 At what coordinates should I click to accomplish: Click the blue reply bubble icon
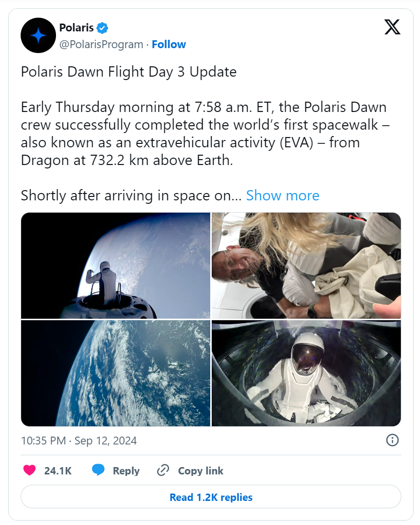(98, 470)
